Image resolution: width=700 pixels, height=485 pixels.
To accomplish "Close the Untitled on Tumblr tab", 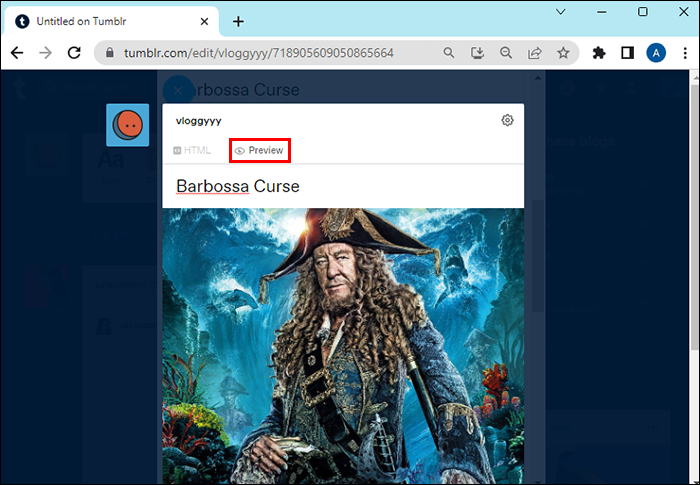I will pos(204,21).
